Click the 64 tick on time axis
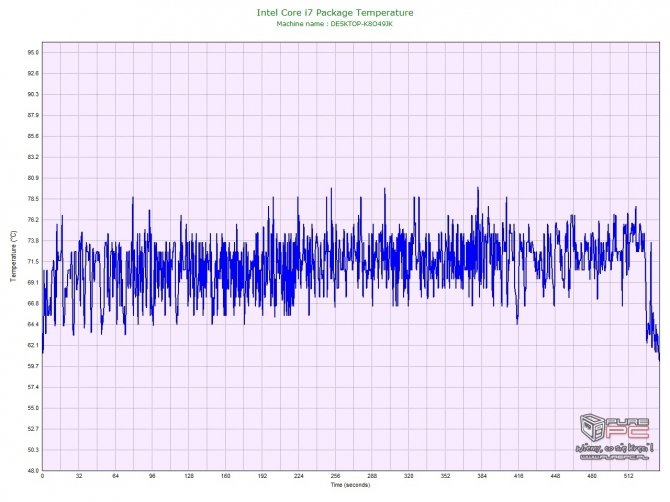Screen dimensions: 670x502 coord(115,476)
